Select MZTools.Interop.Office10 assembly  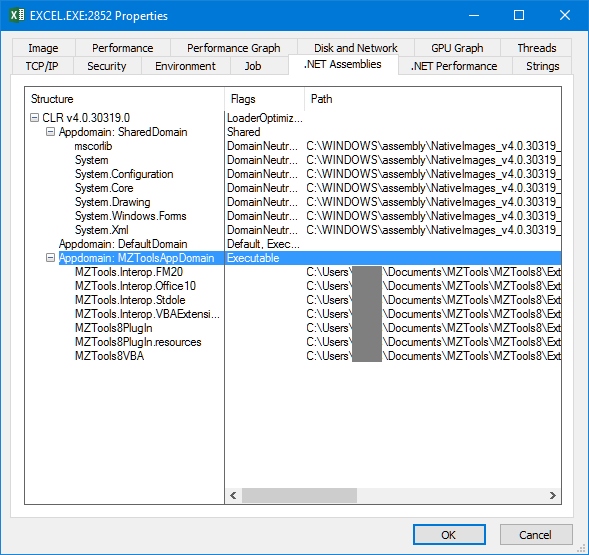(x=135, y=286)
